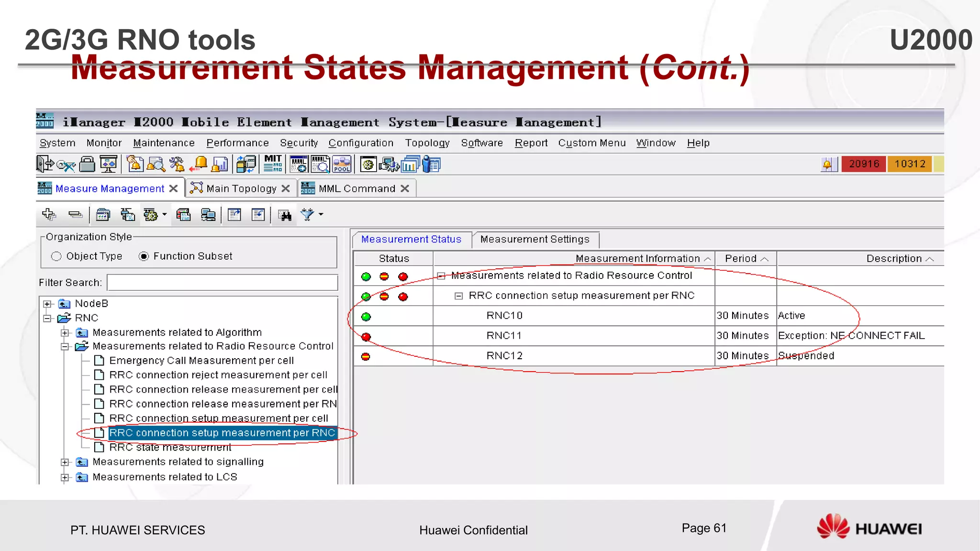The image size is (980, 551).
Task: Open the Performance menu
Action: click(x=237, y=143)
